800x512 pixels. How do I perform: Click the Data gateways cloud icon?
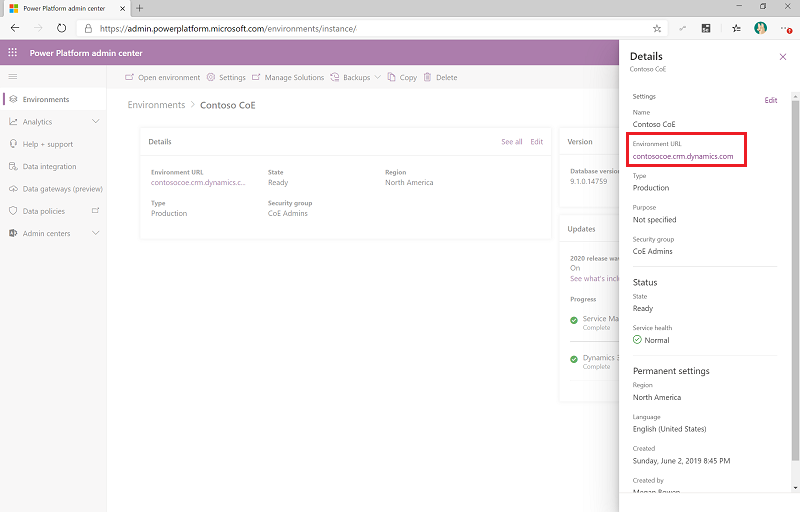13,189
